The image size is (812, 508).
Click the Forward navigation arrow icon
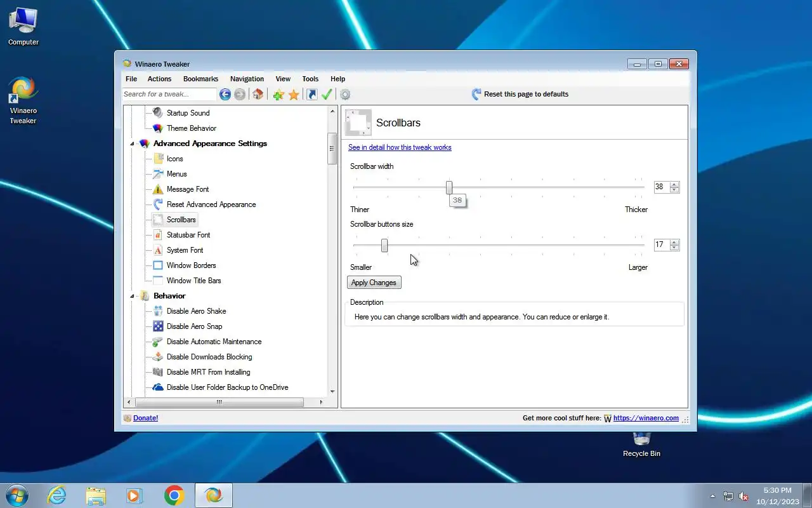240,95
